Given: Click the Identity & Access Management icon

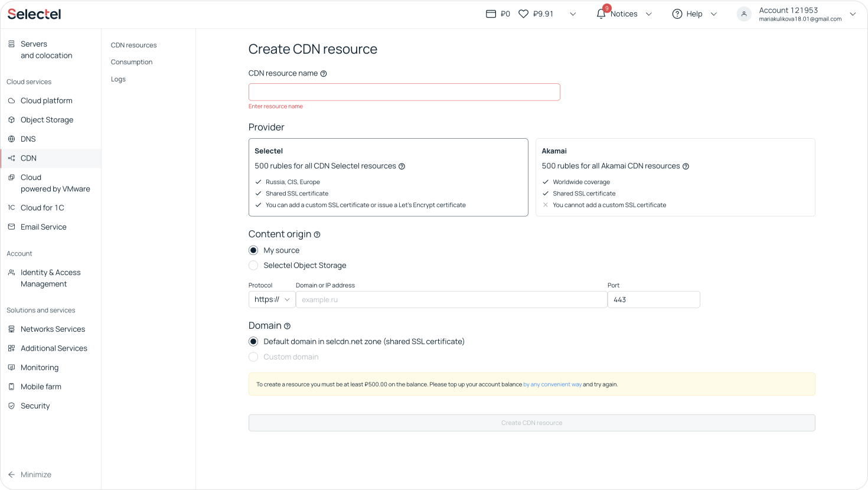Looking at the screenshot, I should 11,272.
